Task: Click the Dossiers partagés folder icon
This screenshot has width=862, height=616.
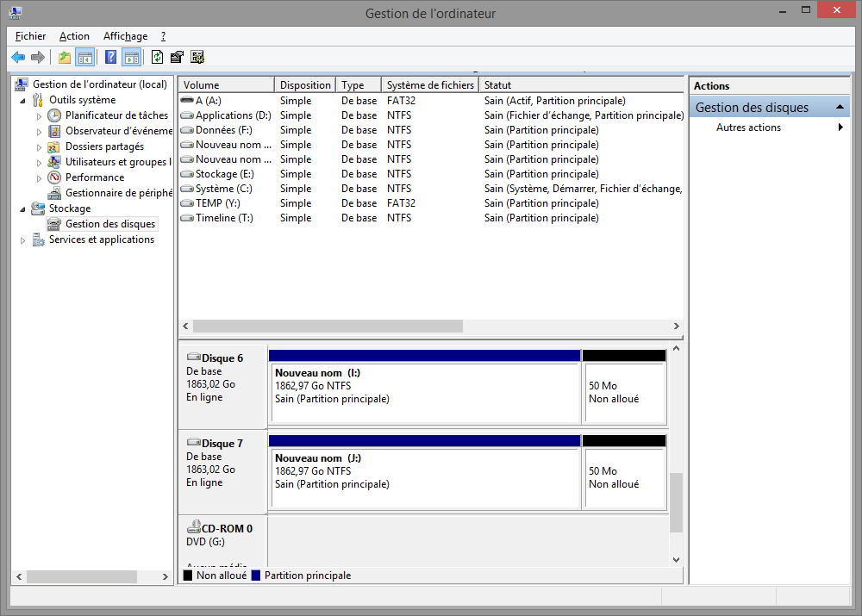Action: click(x=53, y=146)
